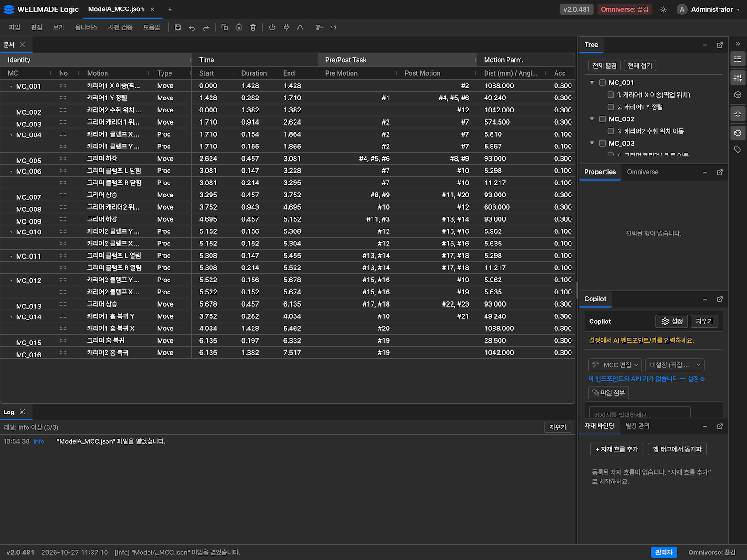Viewport: 747px width, 560px height.
Task: Click the '전체 펼침' expand all button
Action: click(605, 66)
